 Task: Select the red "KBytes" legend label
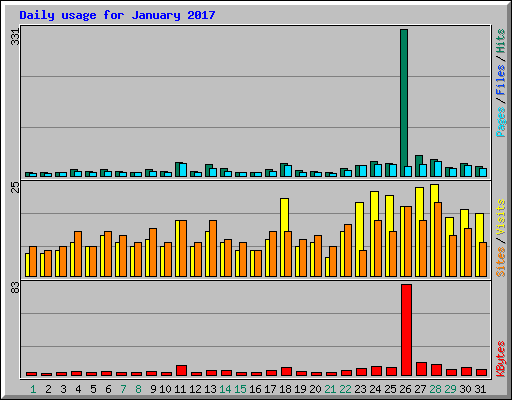click(501, 359)
